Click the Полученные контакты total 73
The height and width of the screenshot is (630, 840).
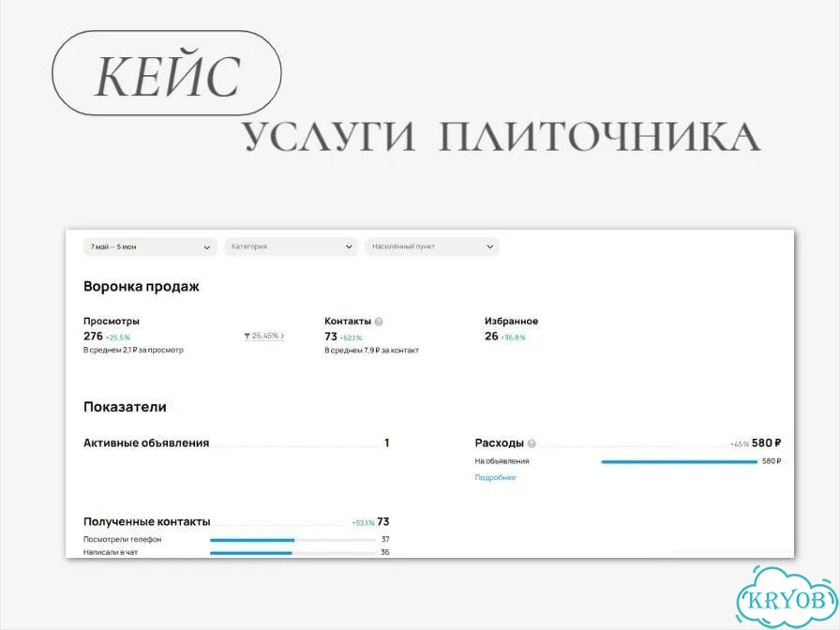click(x=383, y=522)
